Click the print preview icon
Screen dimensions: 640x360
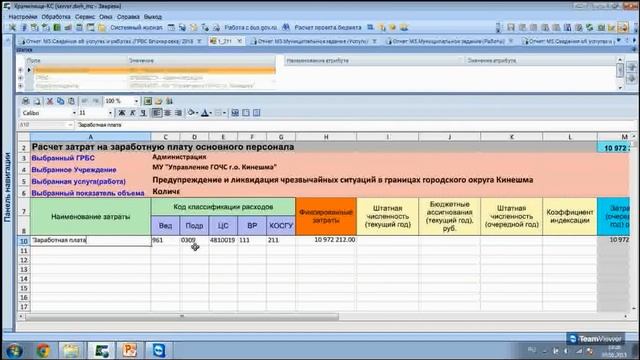point(37,101)
